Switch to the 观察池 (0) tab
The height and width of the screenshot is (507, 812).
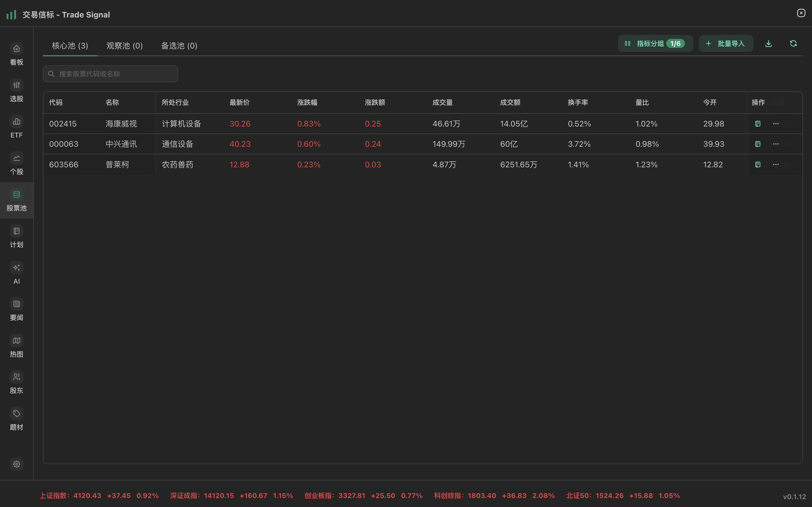pos(125,46)
